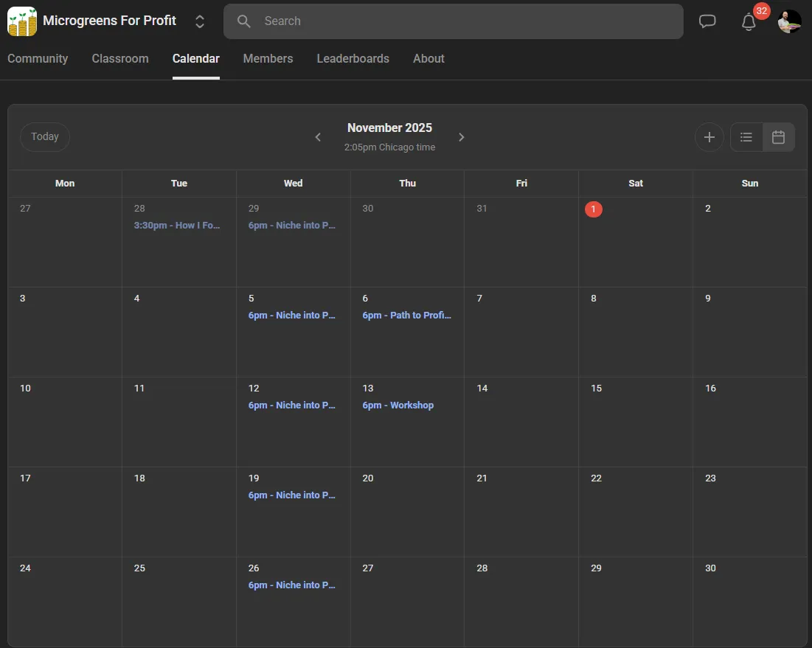Open the Community tab
Screen dimensions: 812x648
[x=38, y=59]
